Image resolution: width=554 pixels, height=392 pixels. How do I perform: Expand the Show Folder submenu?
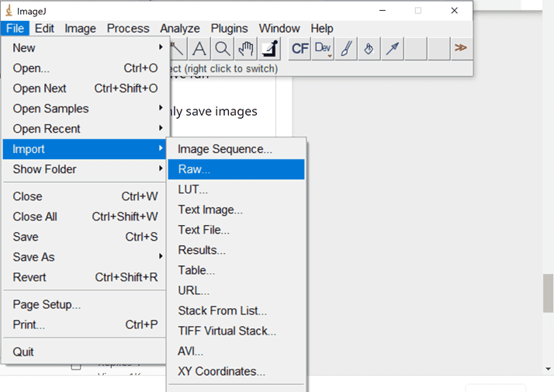coord(85,169)
